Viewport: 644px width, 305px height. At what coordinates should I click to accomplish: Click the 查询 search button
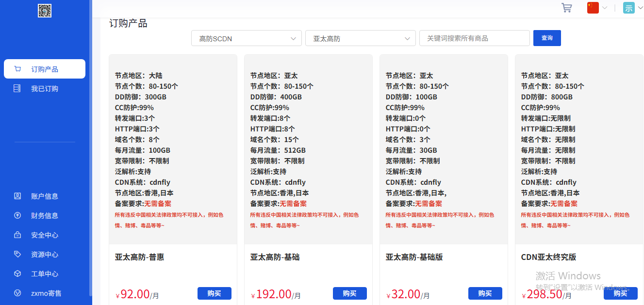pyautogui.click(x=547, y=38)
